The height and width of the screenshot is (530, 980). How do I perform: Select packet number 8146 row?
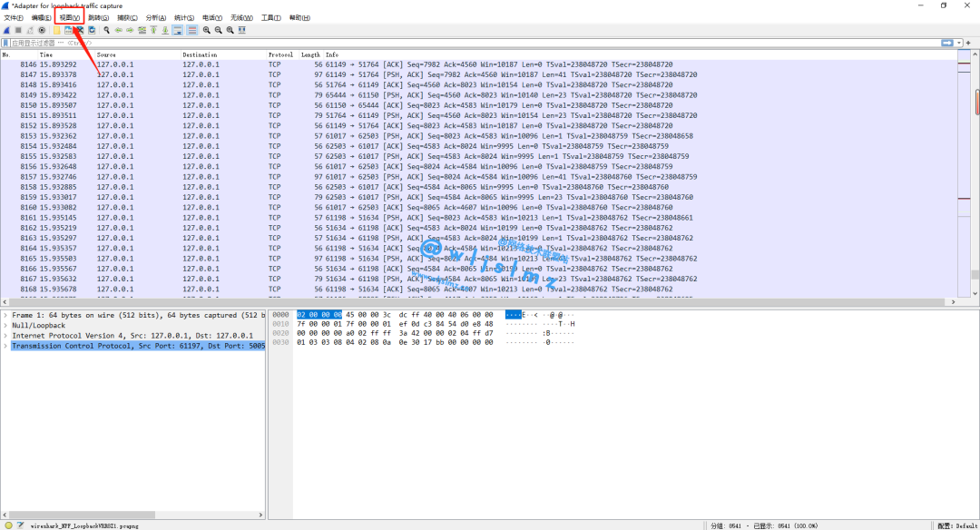coord(479,64)
